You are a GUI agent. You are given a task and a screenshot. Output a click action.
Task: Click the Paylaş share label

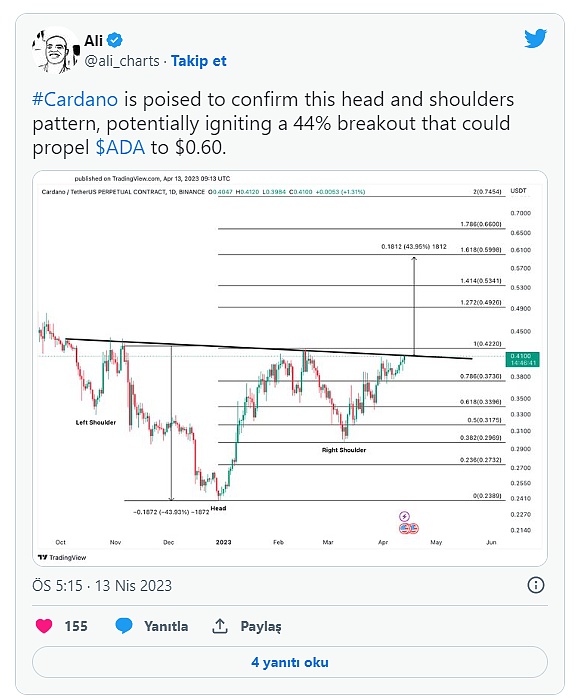coord(261,626)
